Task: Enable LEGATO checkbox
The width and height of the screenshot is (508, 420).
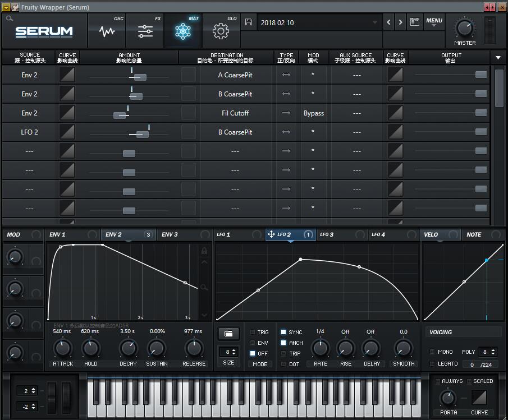Action: click(x=432, y=364)
